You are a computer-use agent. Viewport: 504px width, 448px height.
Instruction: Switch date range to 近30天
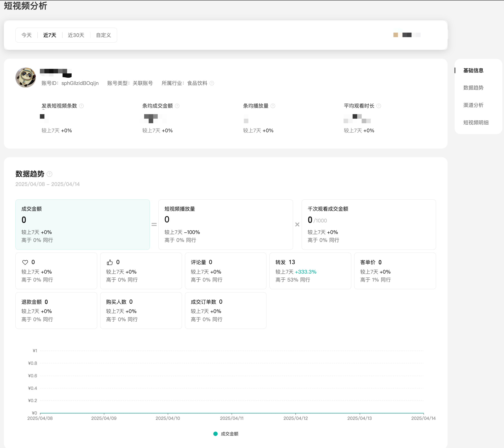[76, 35]
